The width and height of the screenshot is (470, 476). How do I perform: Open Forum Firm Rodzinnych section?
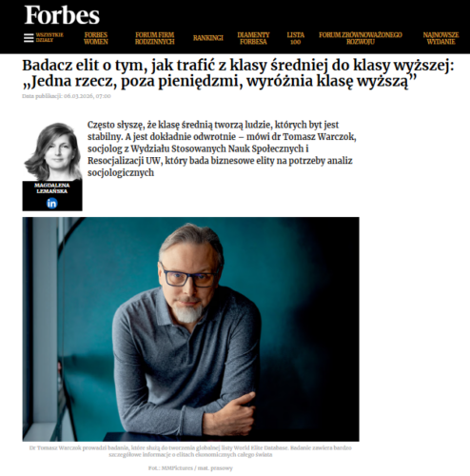[x=155, y=38]
